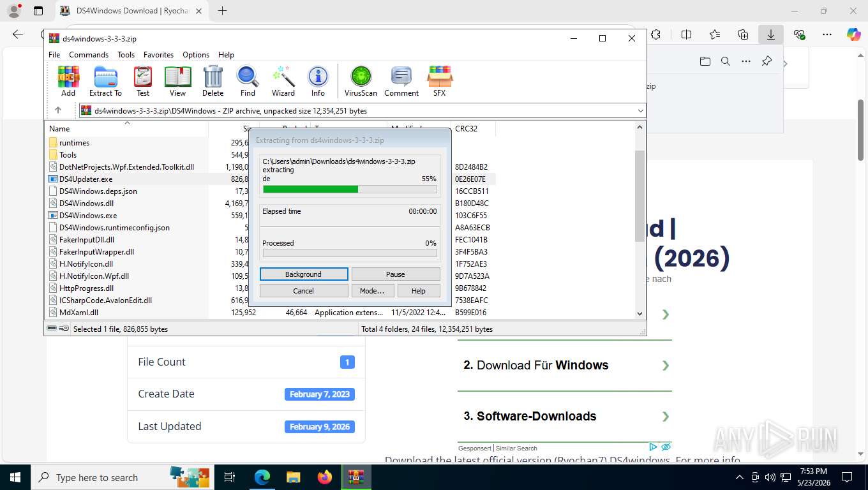The image size is (868, 490).
Task: Show hidden system tray icons
Action: 740,477
